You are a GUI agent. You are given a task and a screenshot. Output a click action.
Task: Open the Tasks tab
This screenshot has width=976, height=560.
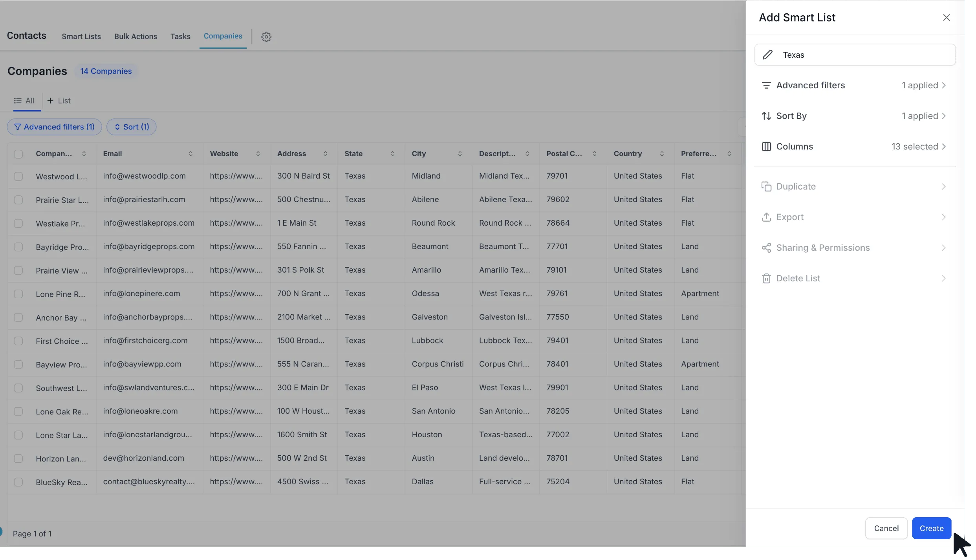point(180,36)
